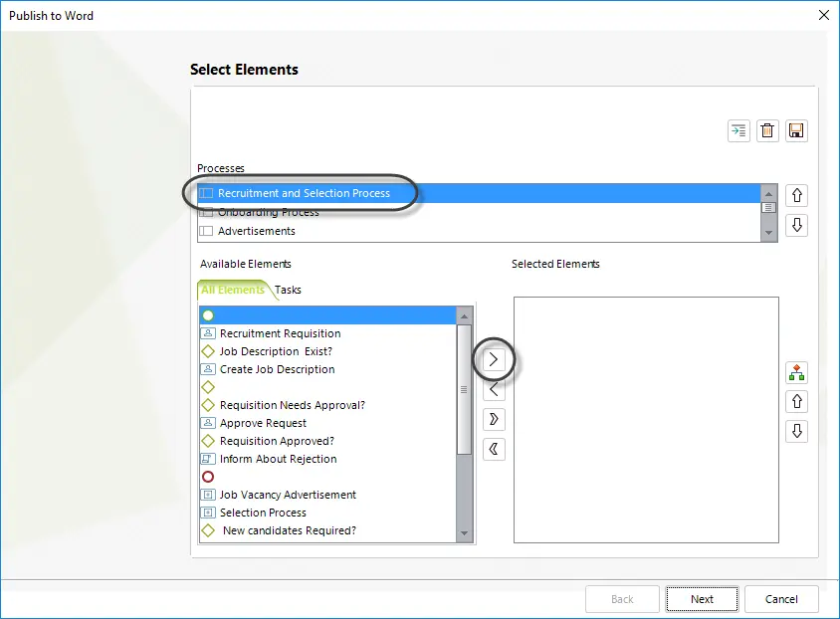This screenshot has height=619, width=840.
Task: Remove element with single left arrow
Action: pos(494,389)
